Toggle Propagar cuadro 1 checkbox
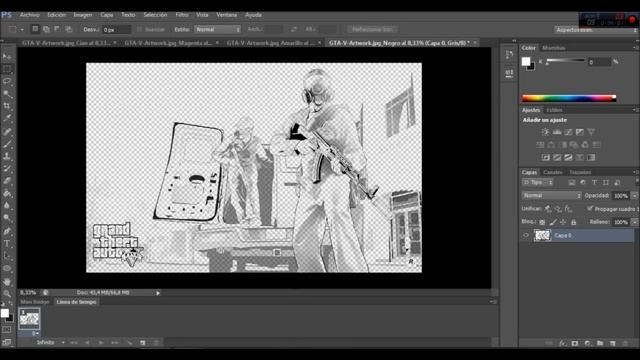Image resolution: width=640 pixels, height=360 pixels. 590,209
